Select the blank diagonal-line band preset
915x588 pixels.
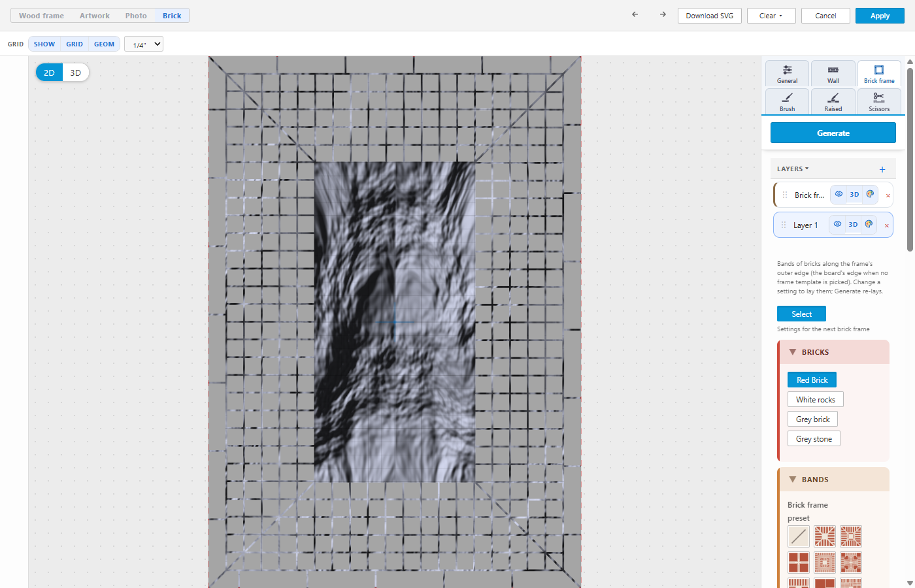click(799, 536)
